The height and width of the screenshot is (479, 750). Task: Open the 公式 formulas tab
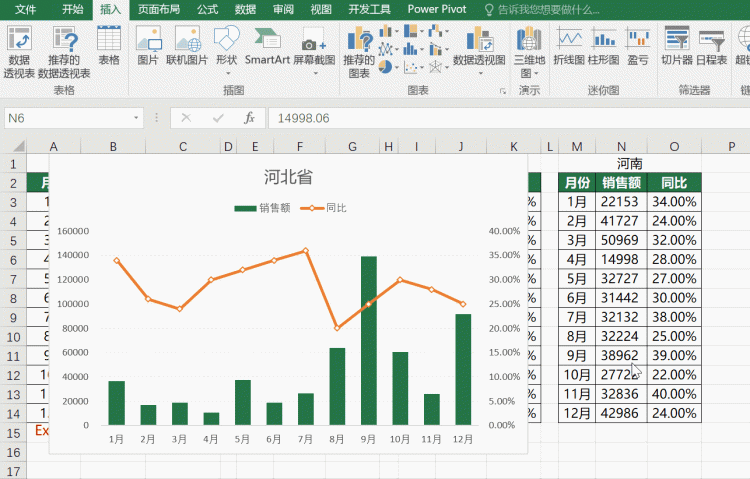[207, 10]
